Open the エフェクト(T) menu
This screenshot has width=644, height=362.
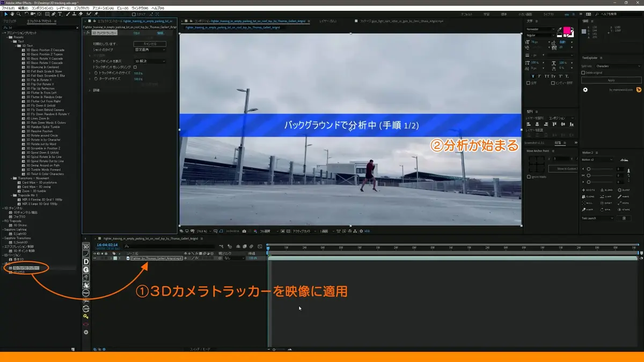point(81,9)
